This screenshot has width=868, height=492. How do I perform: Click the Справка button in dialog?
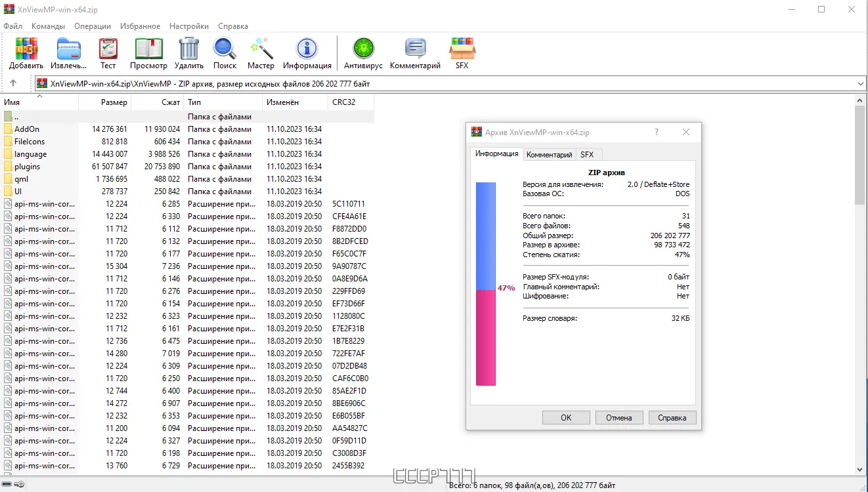pos(672,418)
